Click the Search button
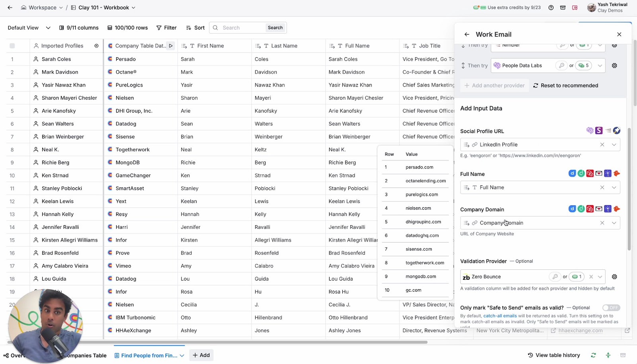637x364 pixels. tap(275, 28)
